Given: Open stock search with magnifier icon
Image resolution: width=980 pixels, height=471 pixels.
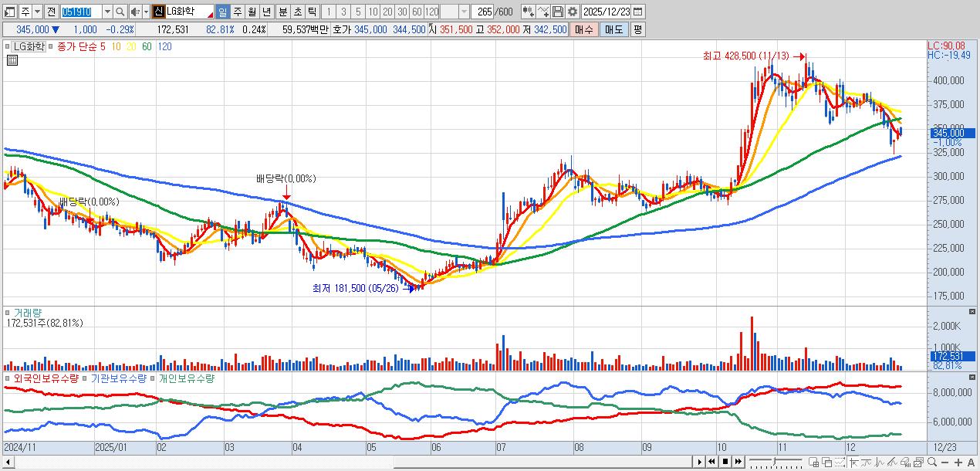Looking at the screenshot, I should coord(120,12).
